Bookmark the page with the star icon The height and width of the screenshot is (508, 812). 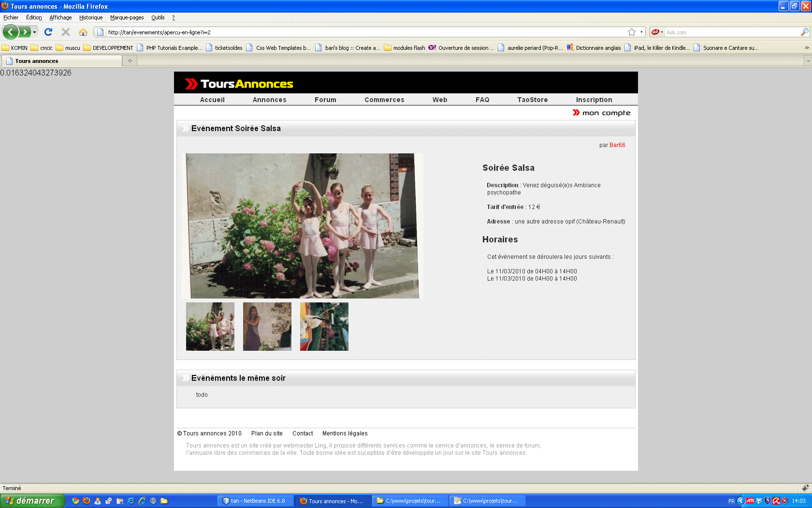[632, 32]
